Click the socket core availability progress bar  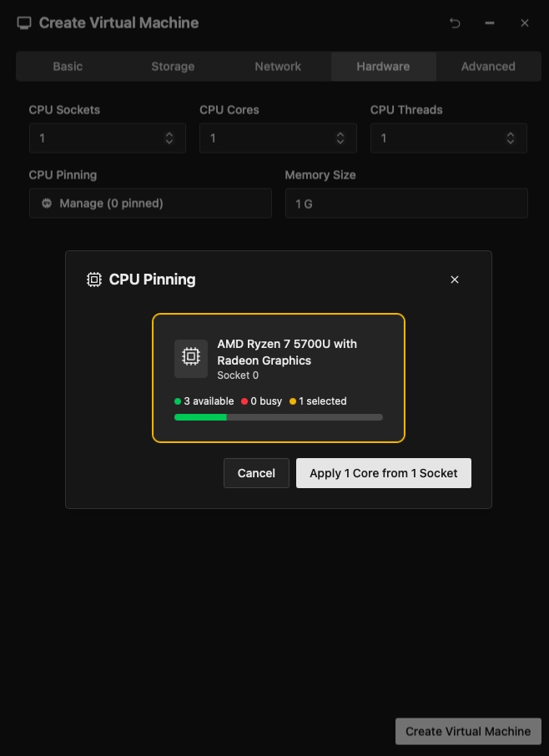pos(278,417)
